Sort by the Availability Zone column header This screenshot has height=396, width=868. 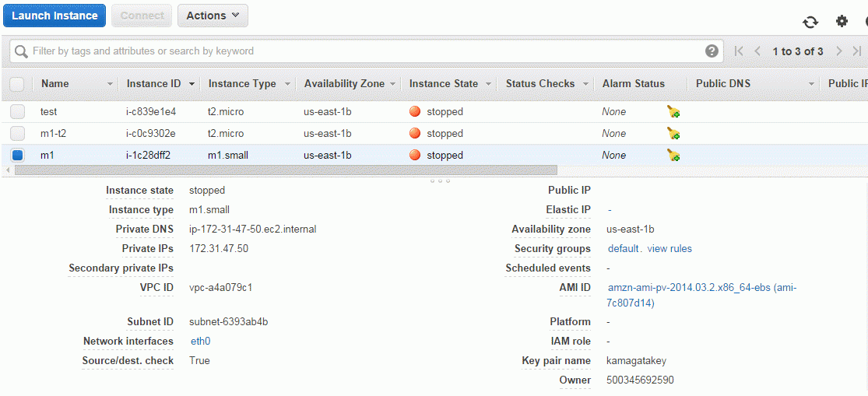[344, 83]
